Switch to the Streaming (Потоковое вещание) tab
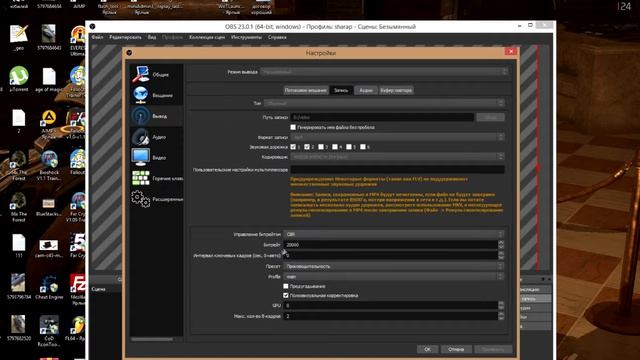 pyautogui.click(x=306, y=90)
